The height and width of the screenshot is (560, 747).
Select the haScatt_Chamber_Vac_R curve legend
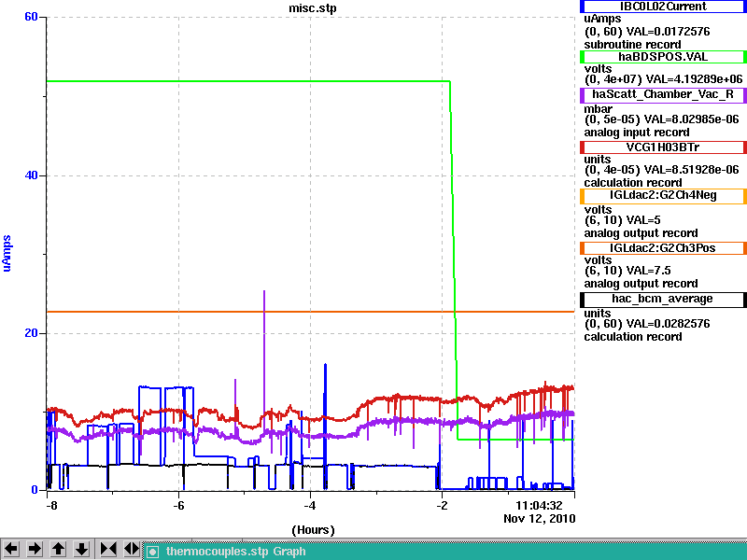click(663, 94)
